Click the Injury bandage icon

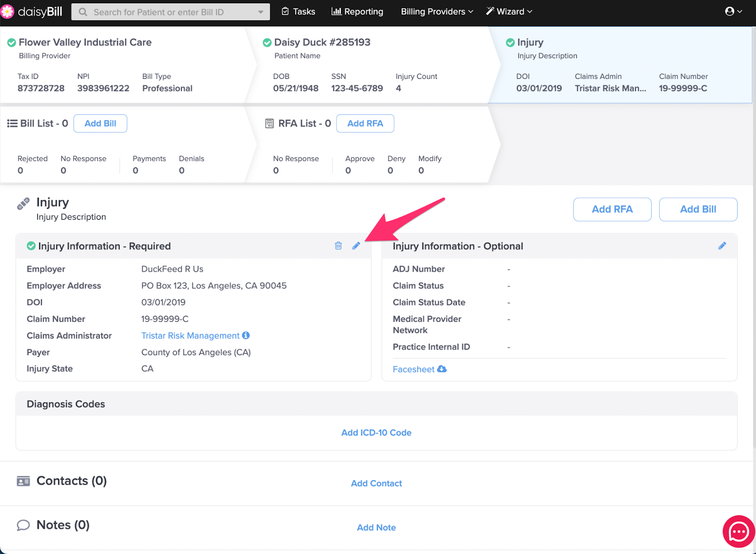coord(23,204)
